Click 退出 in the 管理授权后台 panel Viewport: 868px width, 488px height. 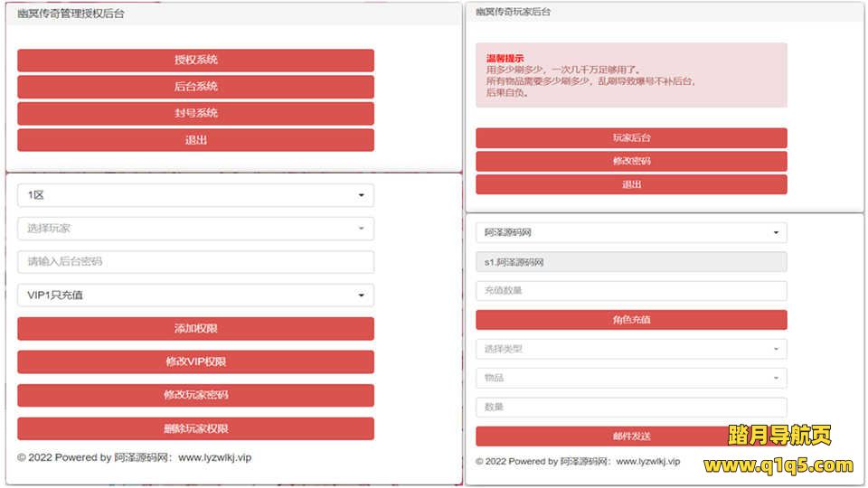click(x=195, y=140)
